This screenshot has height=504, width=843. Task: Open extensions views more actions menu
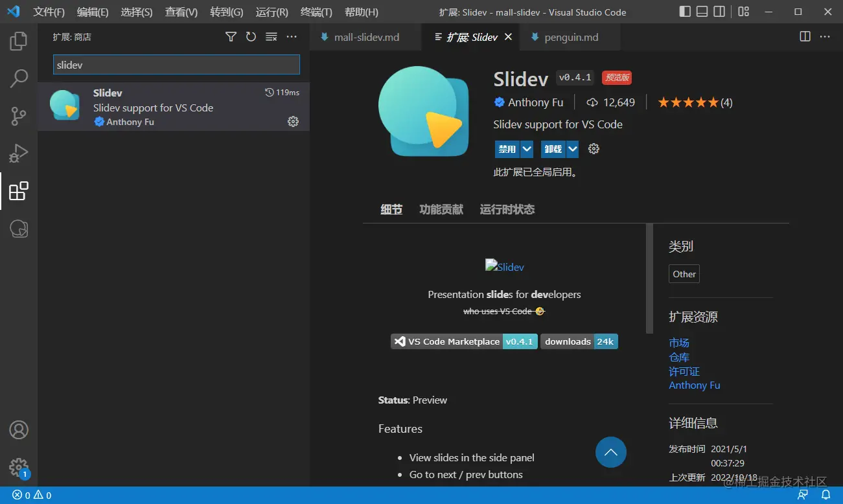coord(292,37)
